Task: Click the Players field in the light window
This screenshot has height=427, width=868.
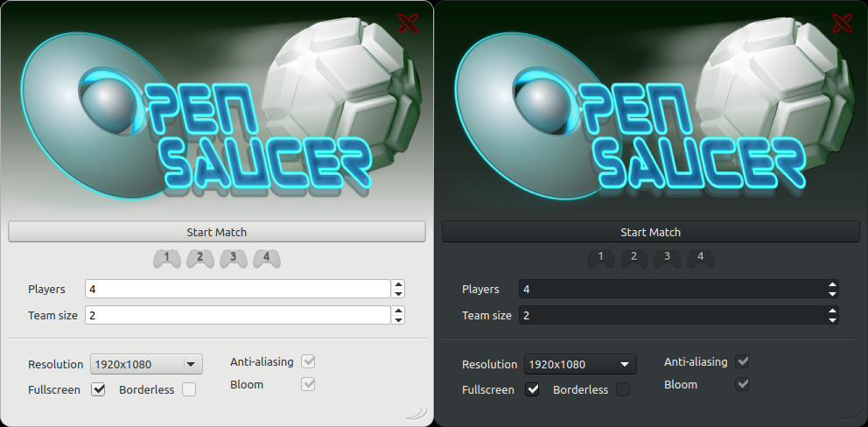Action: pyautogui.click(x=238, y=289)
